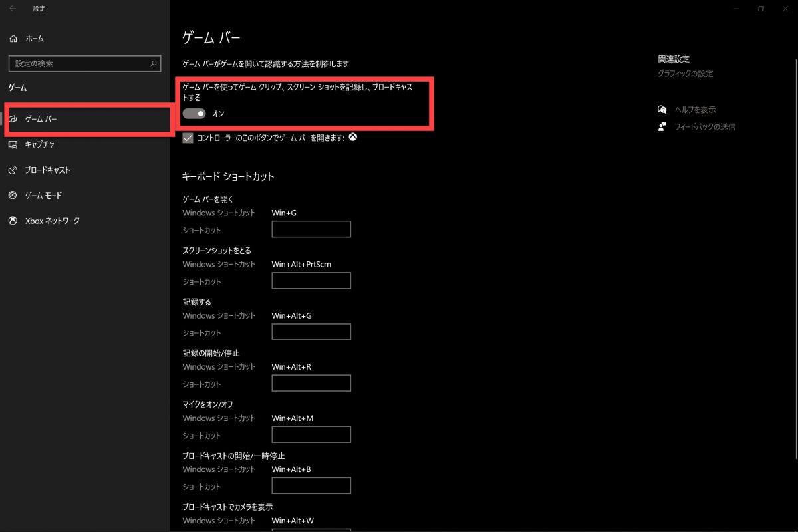Click the Home icon in the sidebar
The image size is (798, 532).
coord(13,39)
